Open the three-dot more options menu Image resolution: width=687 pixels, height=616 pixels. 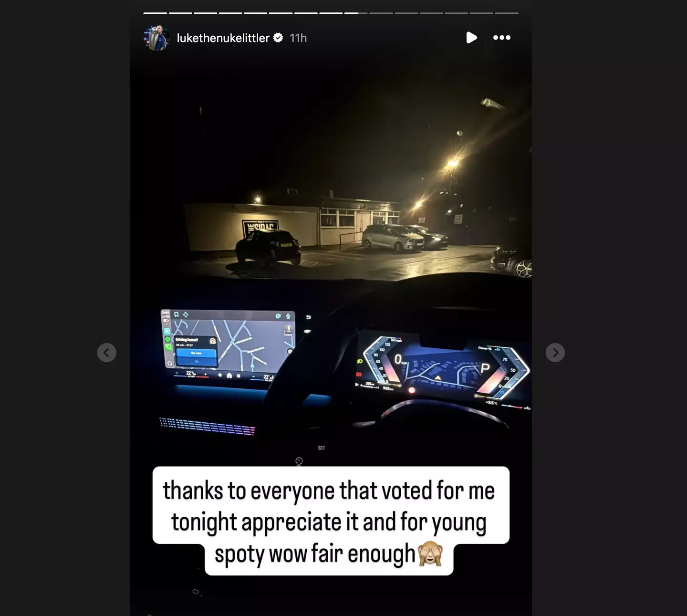502,38
